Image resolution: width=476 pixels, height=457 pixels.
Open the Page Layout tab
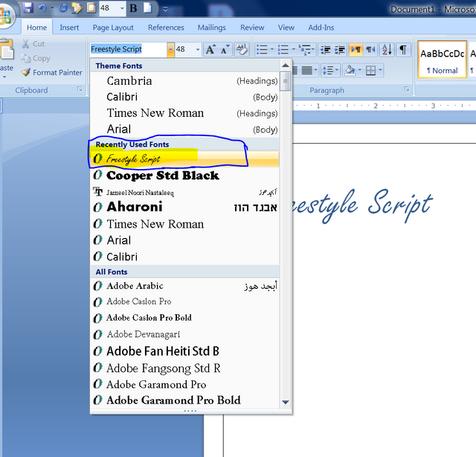click(113, 28)
